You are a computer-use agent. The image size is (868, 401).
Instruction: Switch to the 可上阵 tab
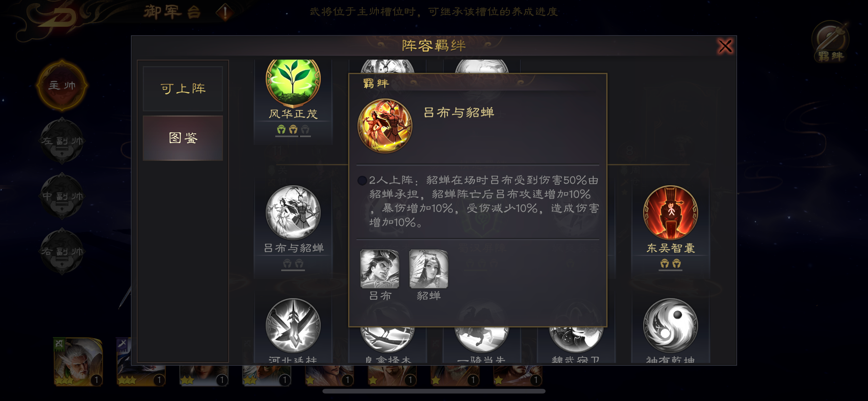[x=183, y=89]
